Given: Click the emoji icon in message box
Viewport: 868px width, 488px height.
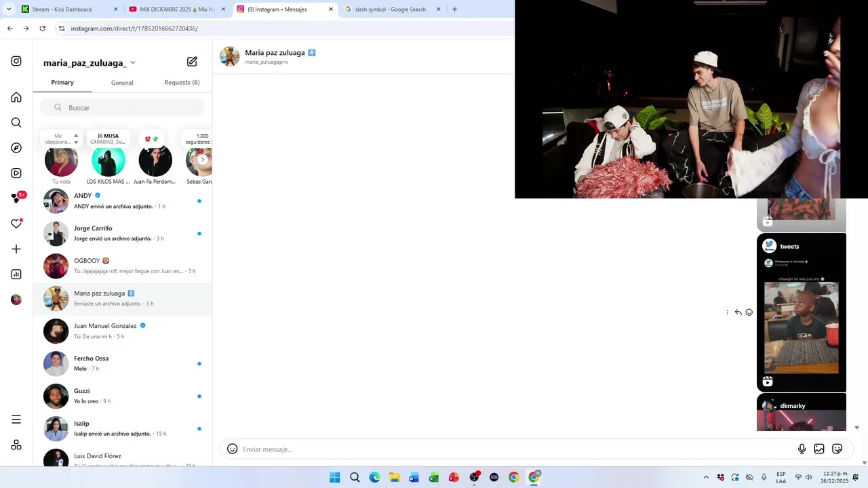Looking at the screenshot, I should (x=232, y=449).
